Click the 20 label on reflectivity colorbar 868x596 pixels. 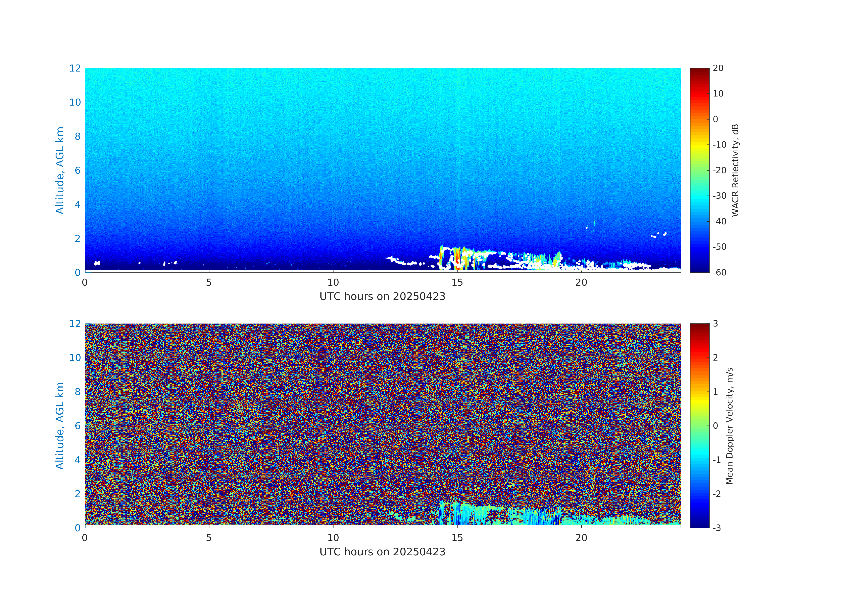[718, 68]
